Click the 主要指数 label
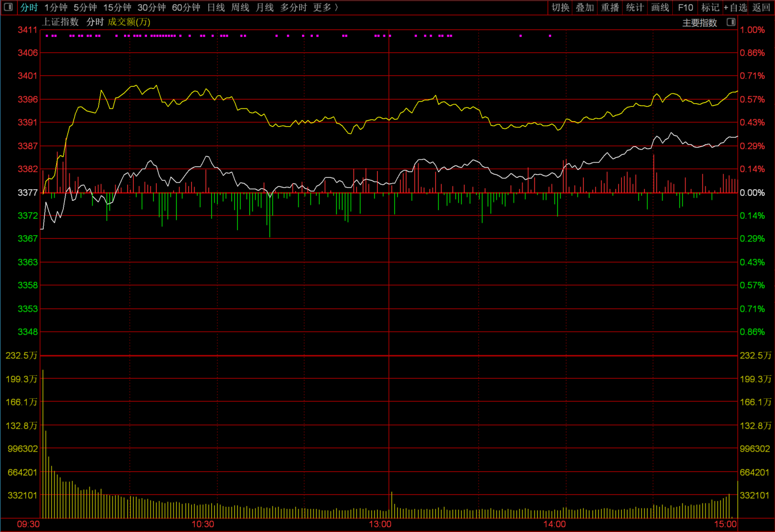Viewport: 775px width, 532px height. (x=700, y=23)
